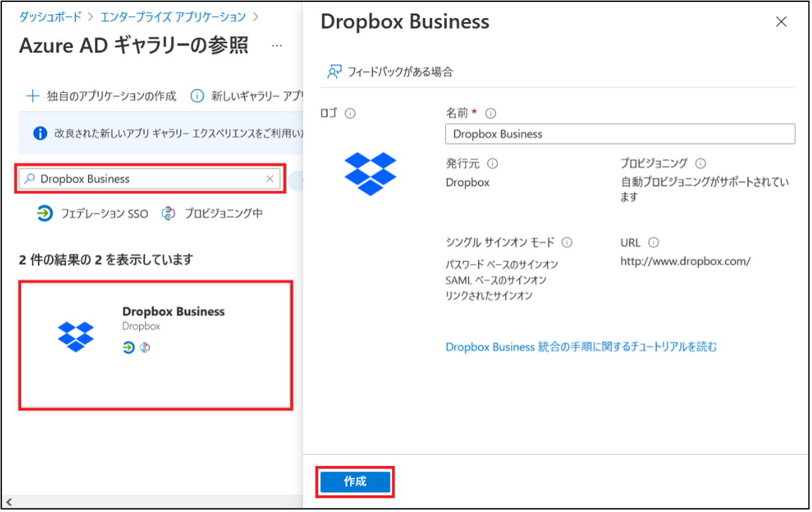Click the 2 件の結果 results count text
Screen dimensions: 812x512
tap(106, 259)
